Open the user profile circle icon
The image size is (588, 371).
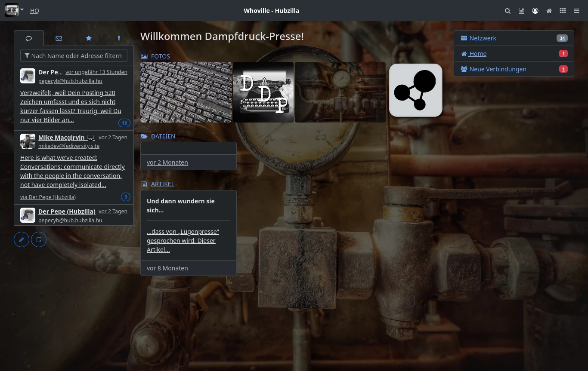coord(535,11)
